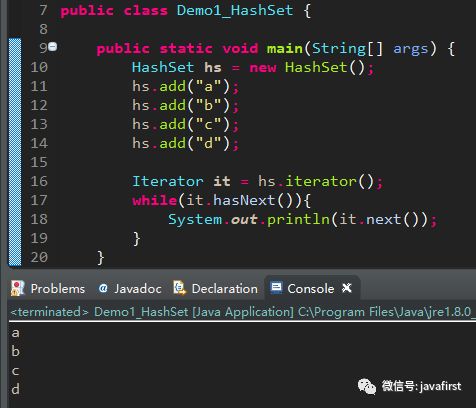
Task: Click the new HashSet() constructor call
Action: [x=307, y=68]
